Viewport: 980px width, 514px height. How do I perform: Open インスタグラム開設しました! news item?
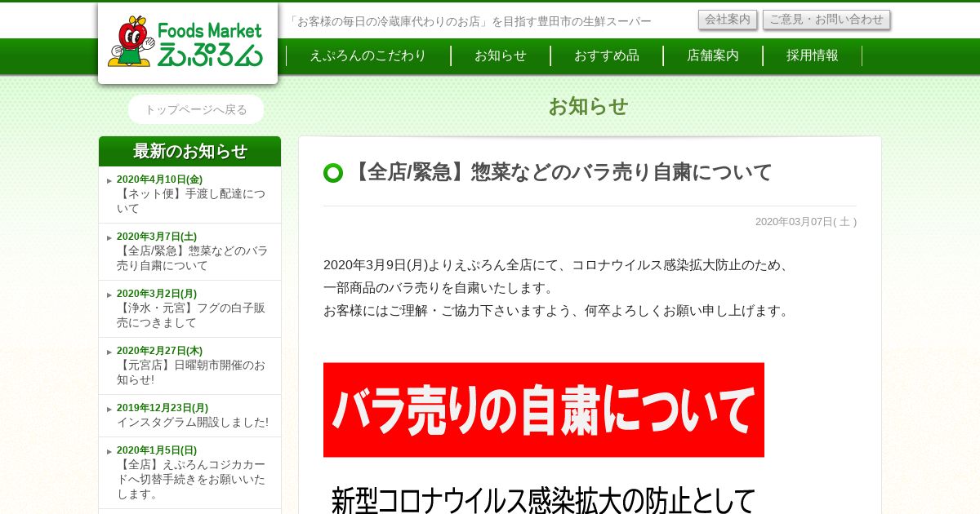pyautogui.click(x=193, y=422)
